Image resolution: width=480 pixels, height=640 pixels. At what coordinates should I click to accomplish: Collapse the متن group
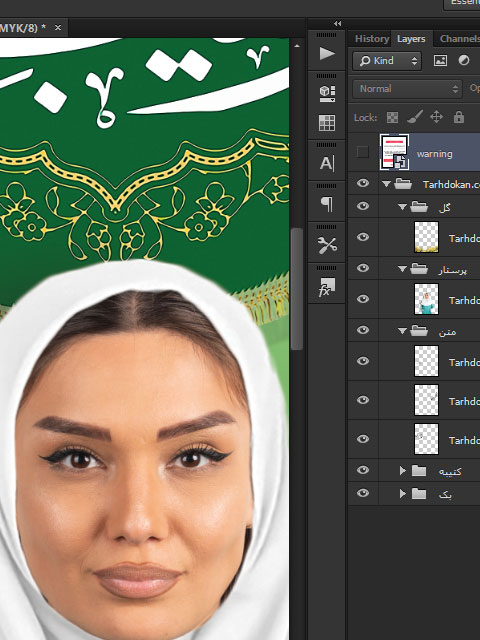click(x=402, y=331)
